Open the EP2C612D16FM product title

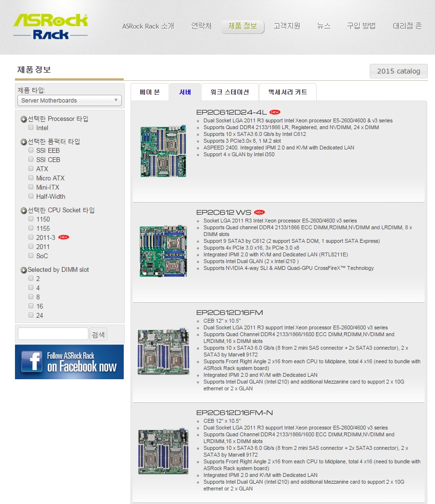coord(230,313)
